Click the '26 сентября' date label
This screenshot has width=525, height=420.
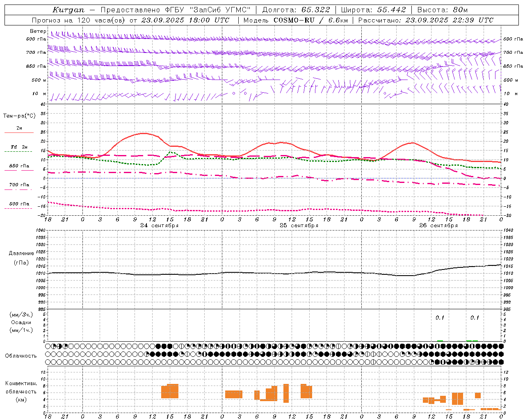pos(438,226)
